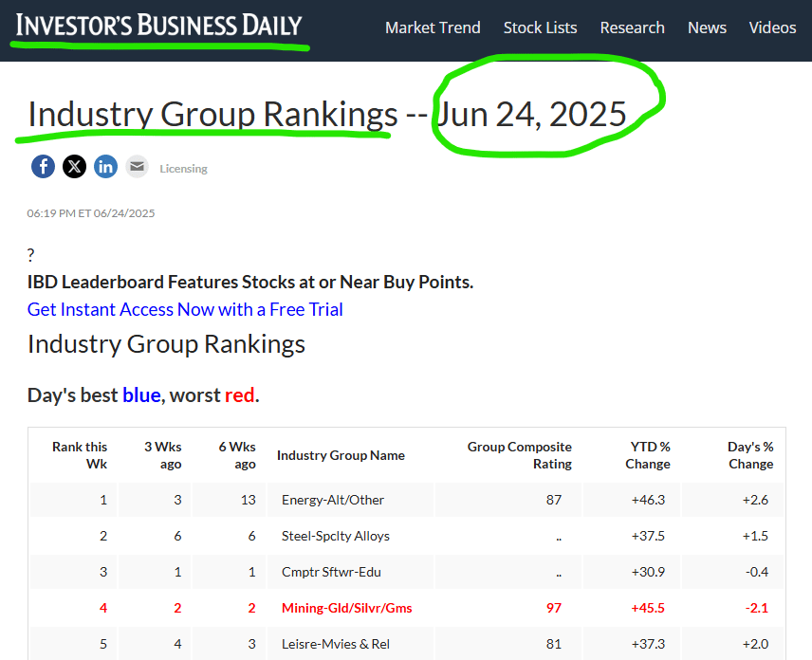Select the Cmptr Sftwr-Edu group name
Screen dimensions: 812x660
pos(331,572)
